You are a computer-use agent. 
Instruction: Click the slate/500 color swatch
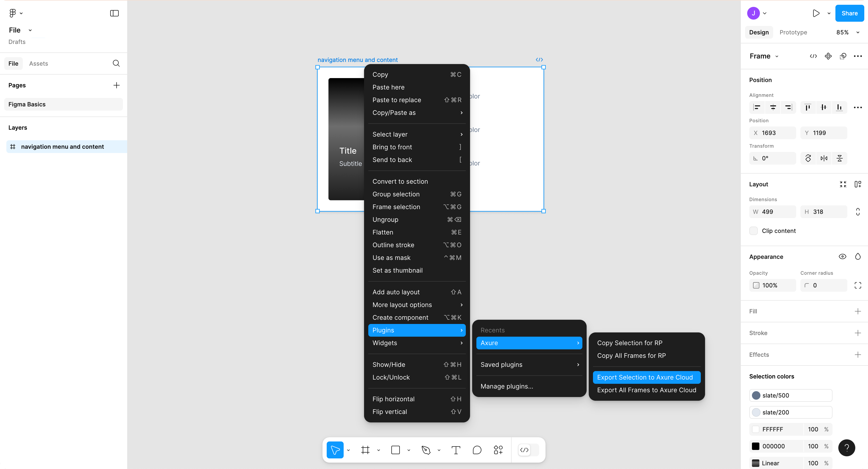(x=756, y=395)
